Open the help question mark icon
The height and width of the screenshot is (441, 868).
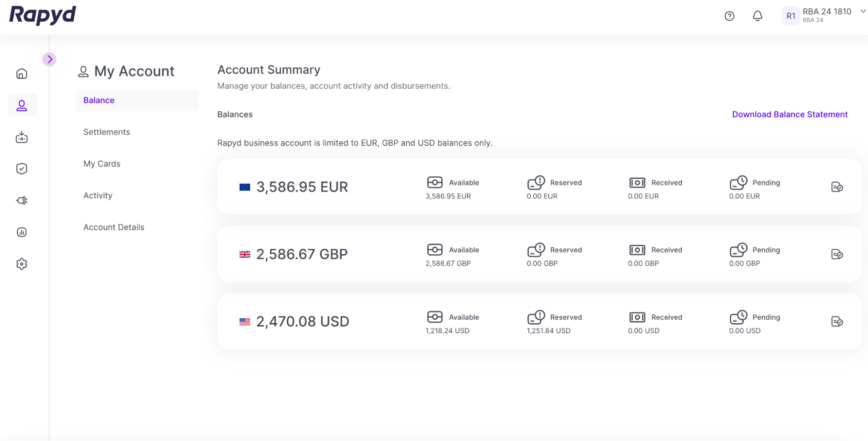pos(729,16)
